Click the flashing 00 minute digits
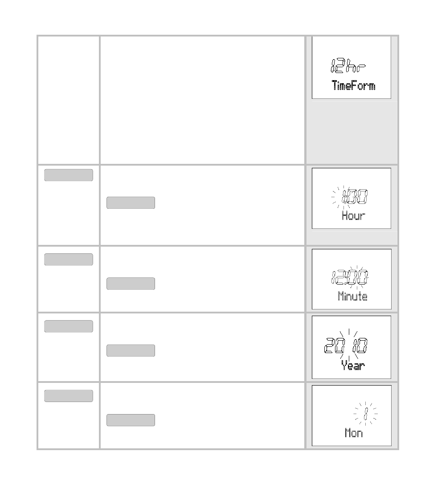Image resolution: width=425 pixels, height=504 pixels. click(359, 277)
